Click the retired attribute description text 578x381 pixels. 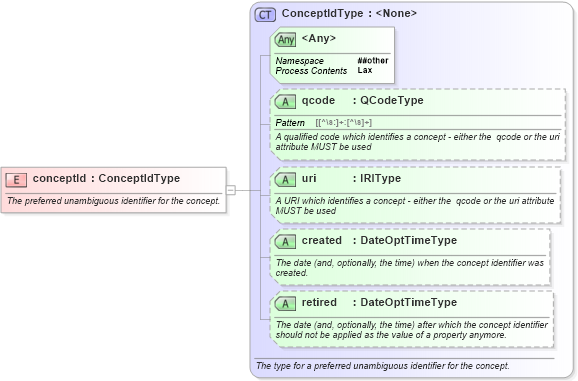411,330
